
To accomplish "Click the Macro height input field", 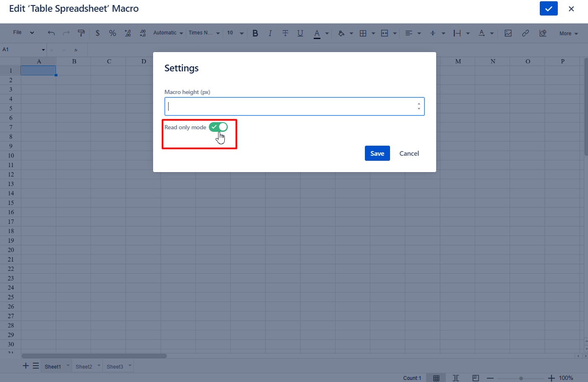I will pyautogui.click(x=290, y=107).
